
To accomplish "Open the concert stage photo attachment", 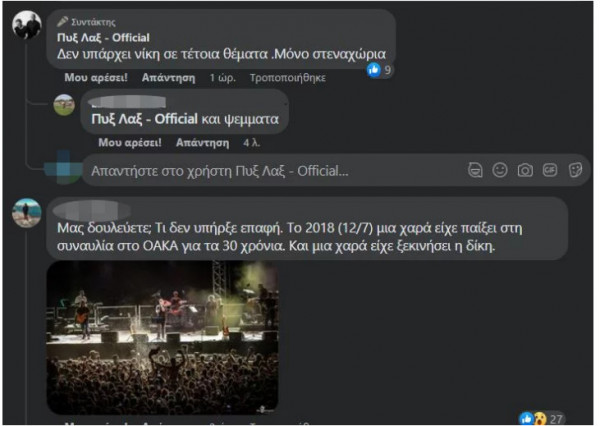I will [x=162, y=338].
